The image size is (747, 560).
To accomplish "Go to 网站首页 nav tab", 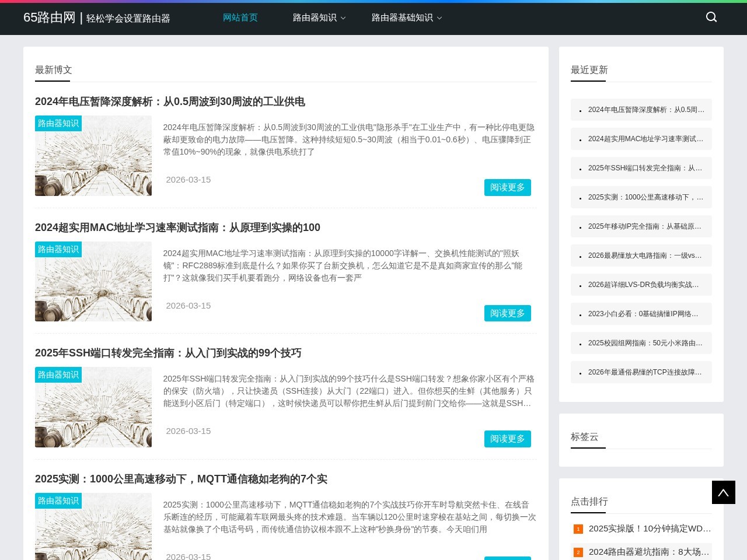I will (x=240, y=17).
